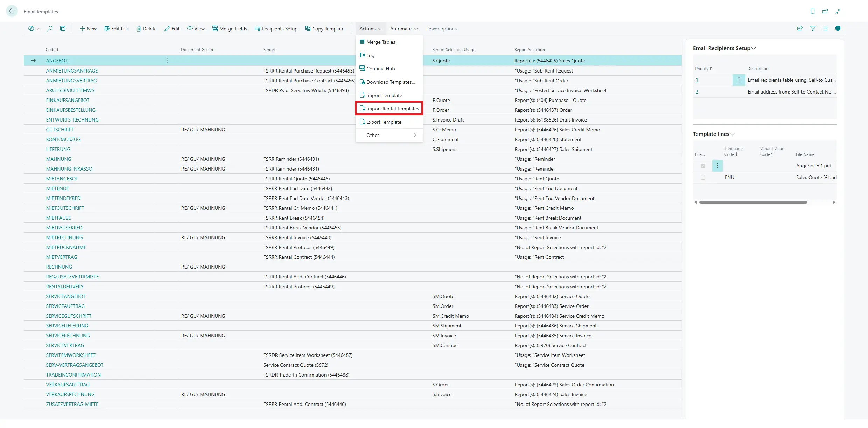Open the MAHNUNG template link
This screenshot has height=428, width=868.
pos(58,159)
